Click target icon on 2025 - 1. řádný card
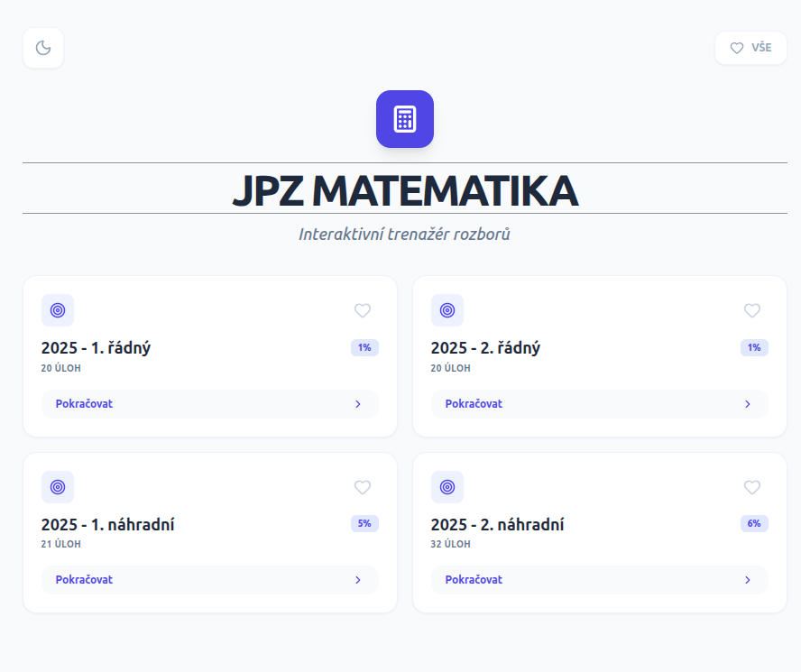801x672 pixels. pyautogui.click(x=58, y=310)
